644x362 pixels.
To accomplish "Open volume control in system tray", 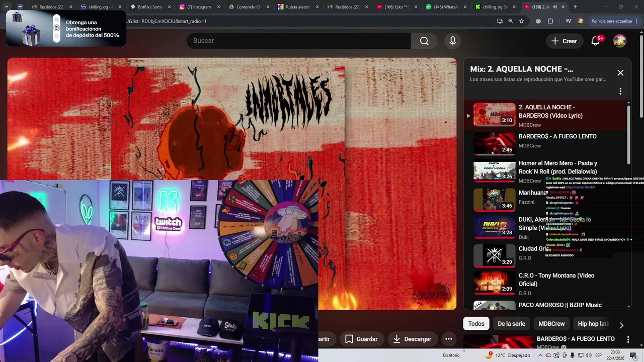I will [588, 355].
